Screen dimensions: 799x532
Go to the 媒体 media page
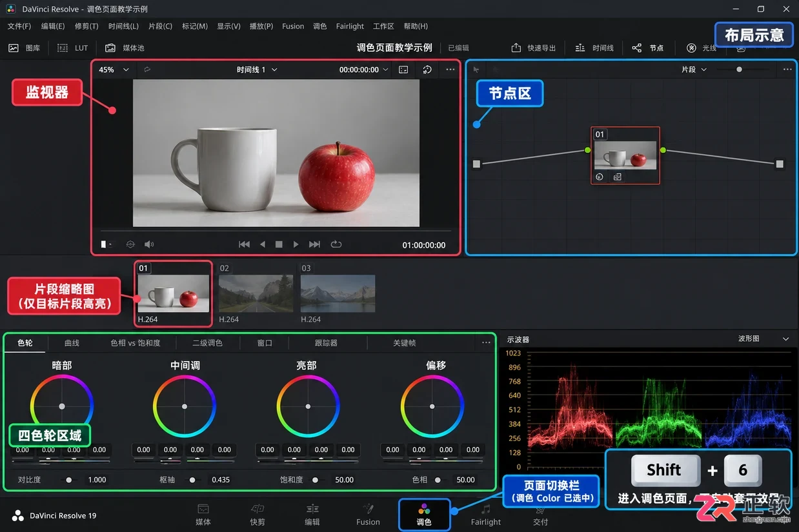coord(203,515)
